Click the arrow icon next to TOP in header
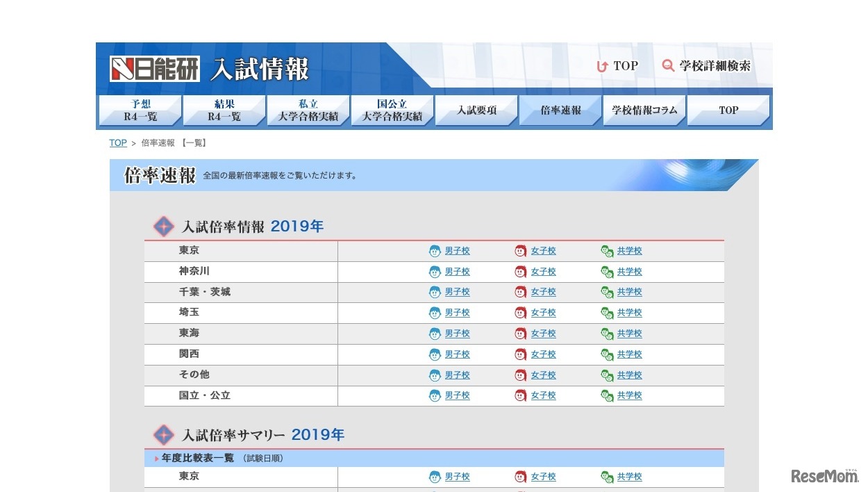This screenshot has width=868, height=492. 601,65
